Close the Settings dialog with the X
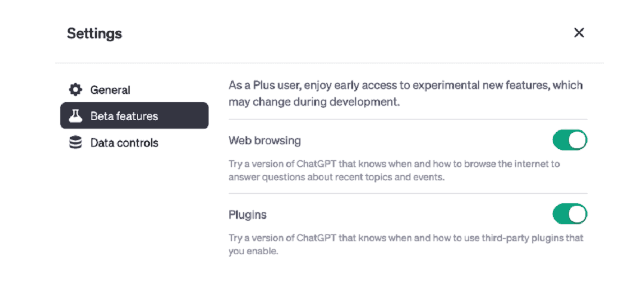Viewport: 644px width, 299px height. 579,33
